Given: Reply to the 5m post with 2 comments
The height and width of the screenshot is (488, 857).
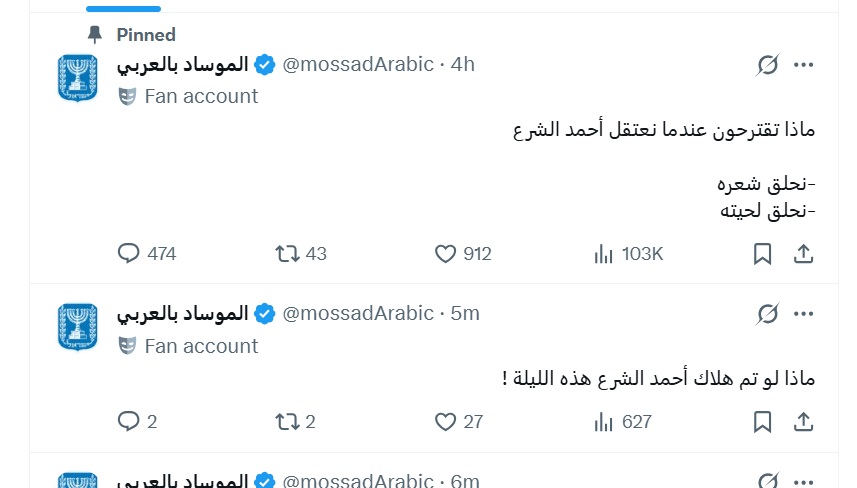Looking at the screenshot, I should (x=128, y=421).
